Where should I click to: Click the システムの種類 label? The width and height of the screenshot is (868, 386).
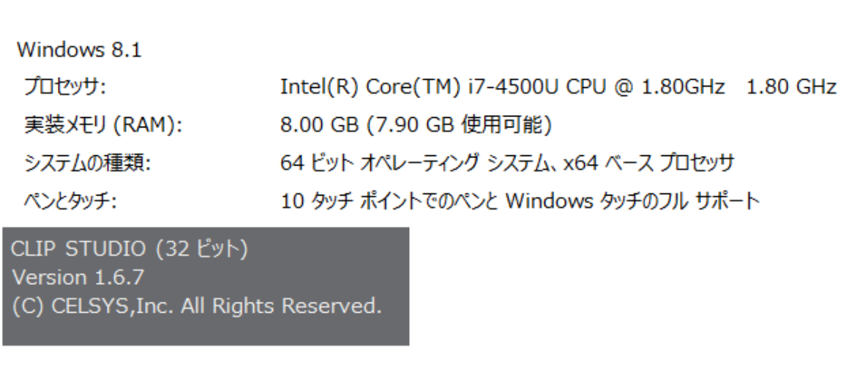pyautogui.click(x=86, y=163)
